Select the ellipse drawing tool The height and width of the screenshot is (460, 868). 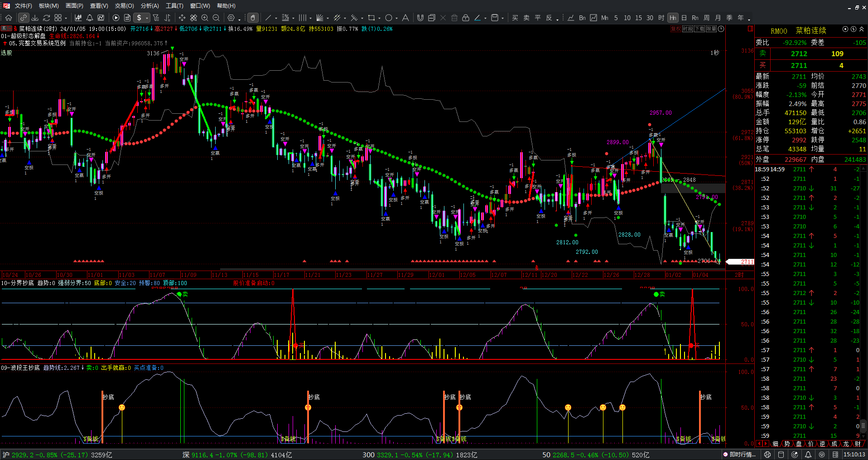click(389, 18)
